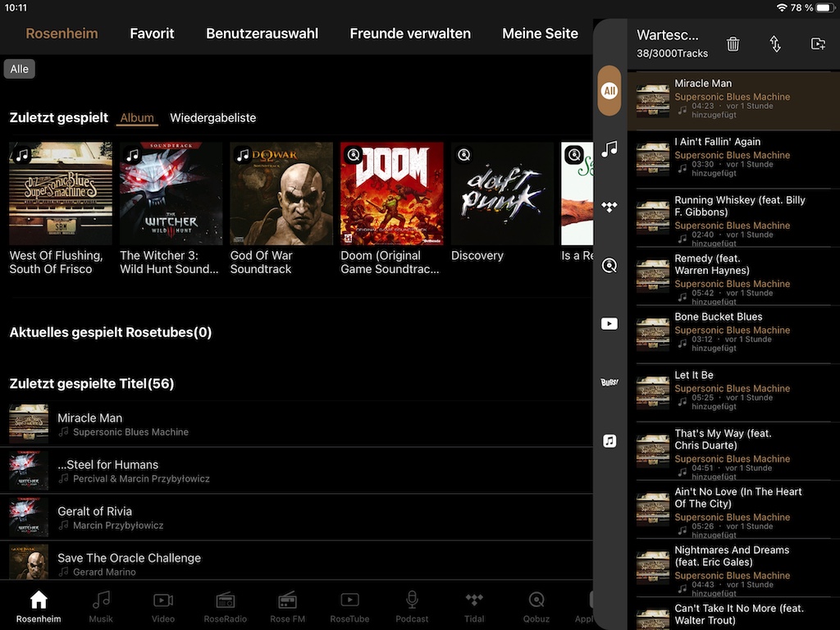The image size is (840, 630).
Task: Open the Rosenheim home tab icon
Action: [39, 607]
